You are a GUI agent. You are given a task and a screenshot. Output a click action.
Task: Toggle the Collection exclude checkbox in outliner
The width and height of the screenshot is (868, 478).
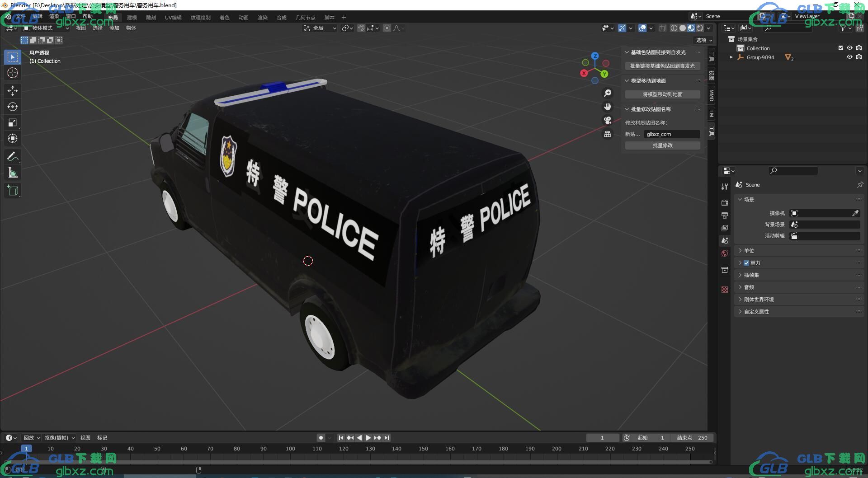[x=841, y=48]
